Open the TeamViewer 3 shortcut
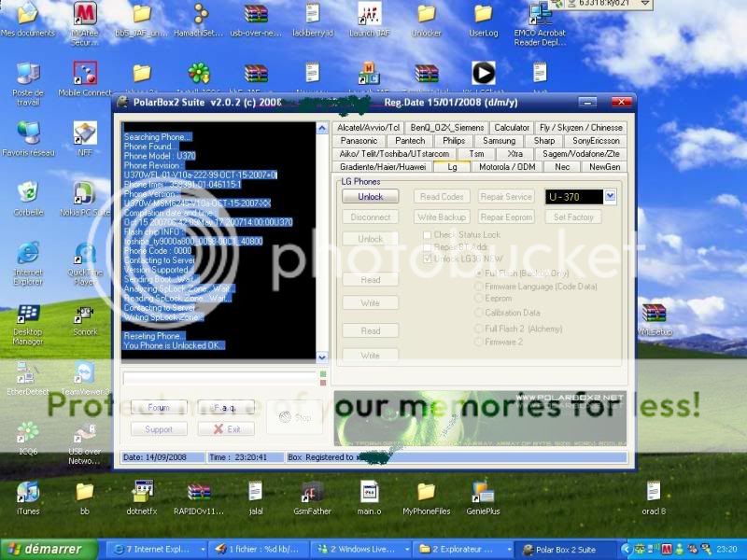The image size is (747, 560). click(85, 379)
